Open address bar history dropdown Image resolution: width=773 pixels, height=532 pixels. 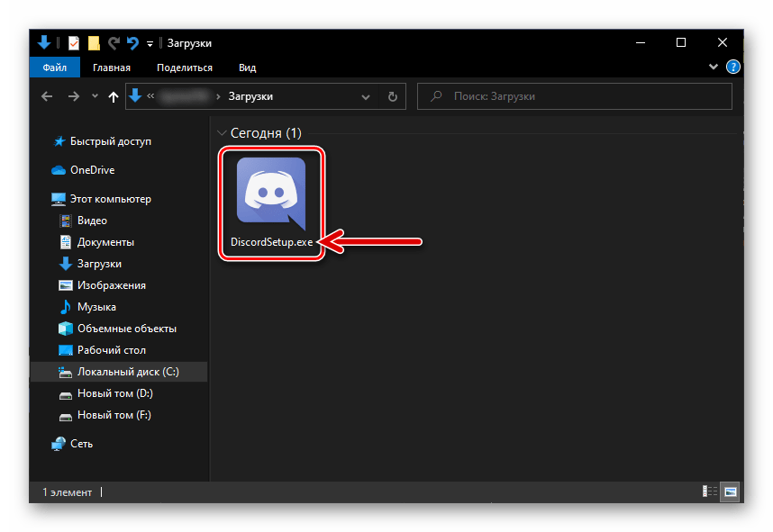tap(366, 96)
